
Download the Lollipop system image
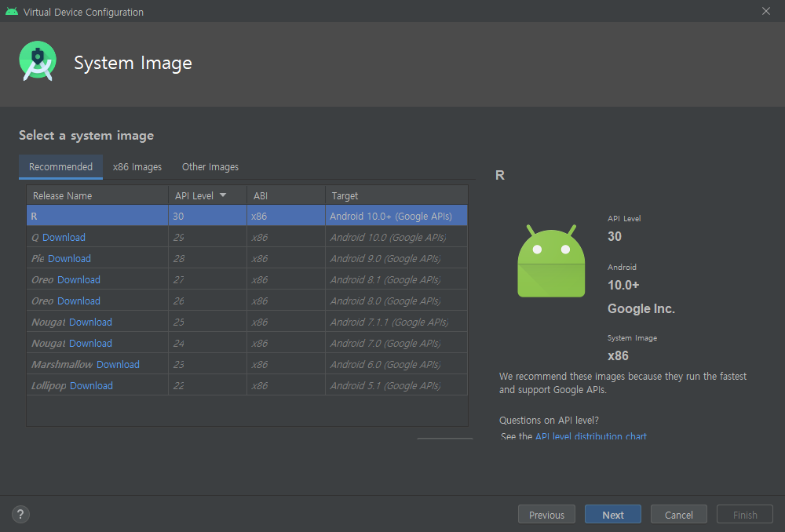click(x=91, y=385)
